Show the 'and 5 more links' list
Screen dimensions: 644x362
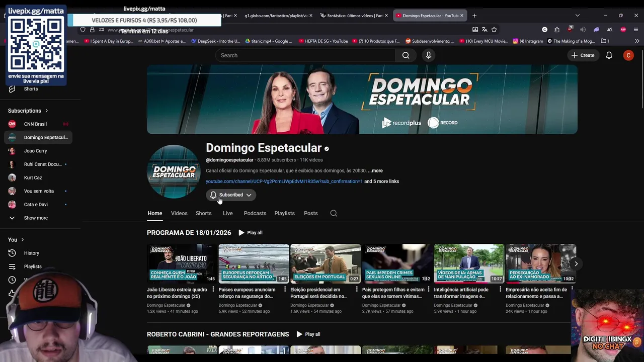(381, 182)
